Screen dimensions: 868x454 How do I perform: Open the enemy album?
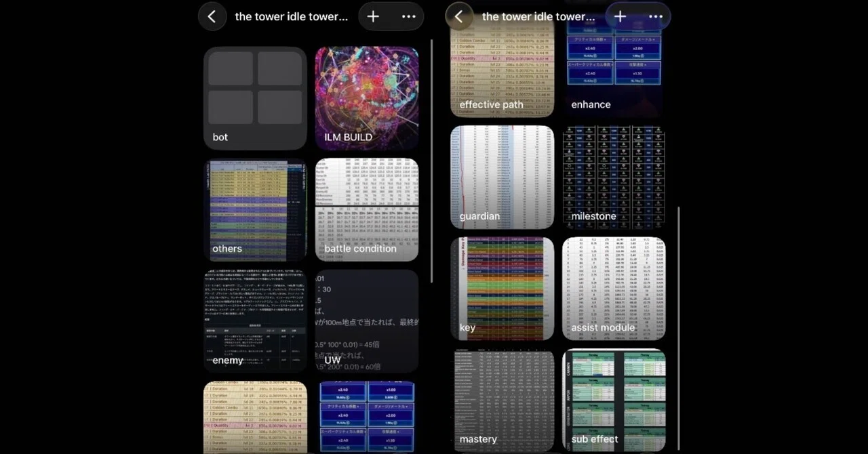[x=255, y=321]
